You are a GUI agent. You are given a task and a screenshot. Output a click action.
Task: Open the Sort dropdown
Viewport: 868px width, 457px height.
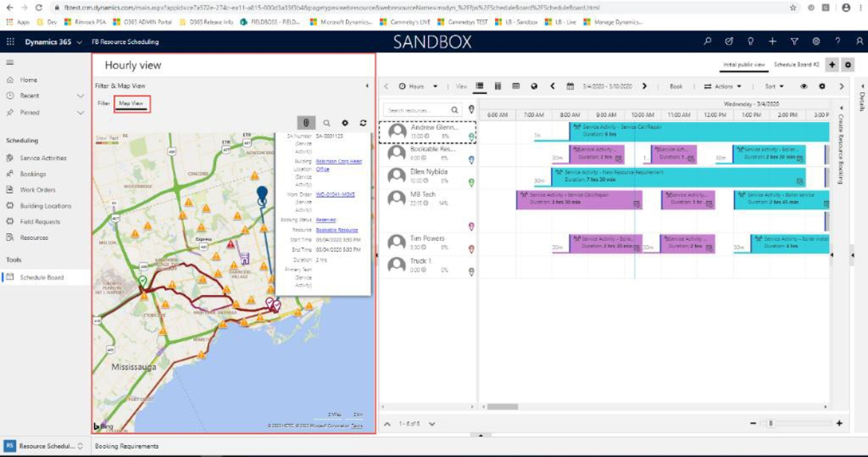coord(774,86)
